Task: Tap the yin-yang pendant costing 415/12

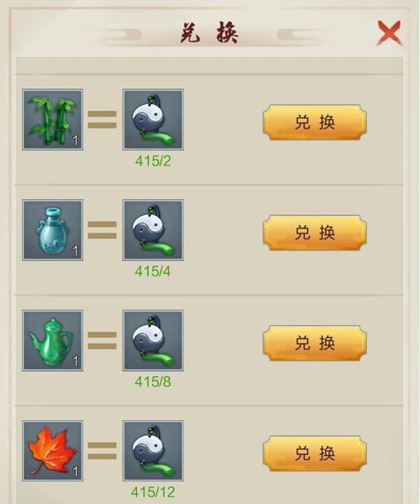Action: [153, 450]
